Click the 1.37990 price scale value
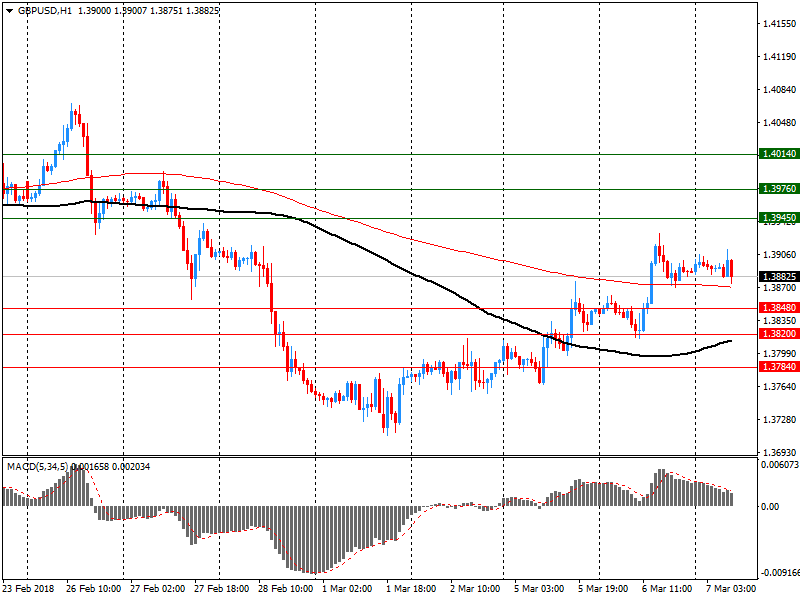The image size is (800, 600). pyautogui.click(x=779, y=354)
